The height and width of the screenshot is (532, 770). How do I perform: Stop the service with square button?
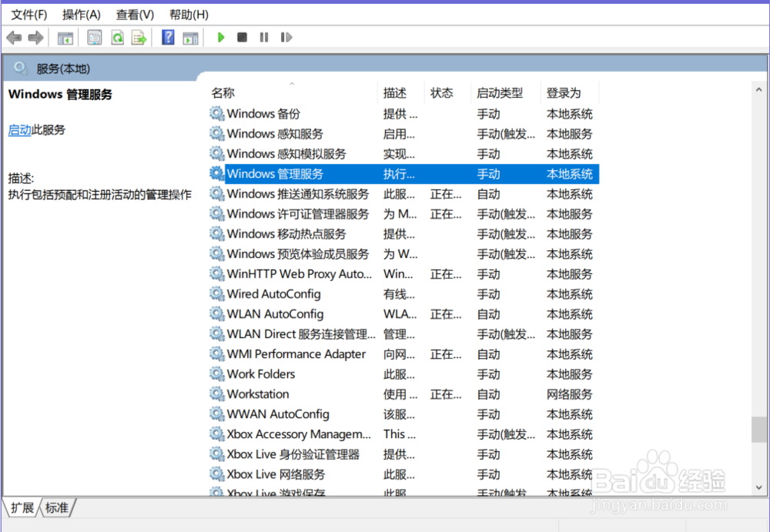(242, 37)
